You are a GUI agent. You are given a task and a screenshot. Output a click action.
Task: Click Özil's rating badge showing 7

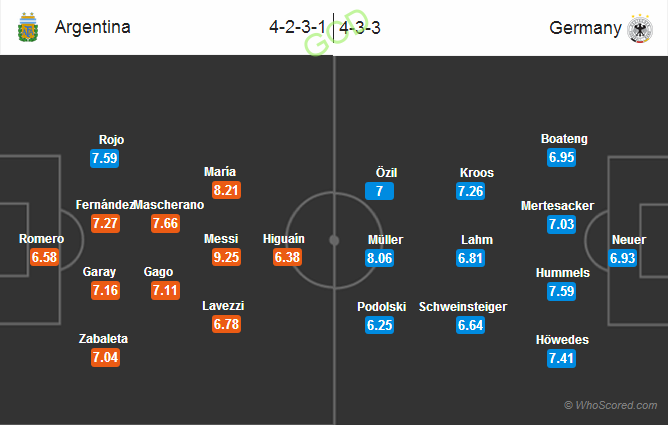(x=379, y=191)
